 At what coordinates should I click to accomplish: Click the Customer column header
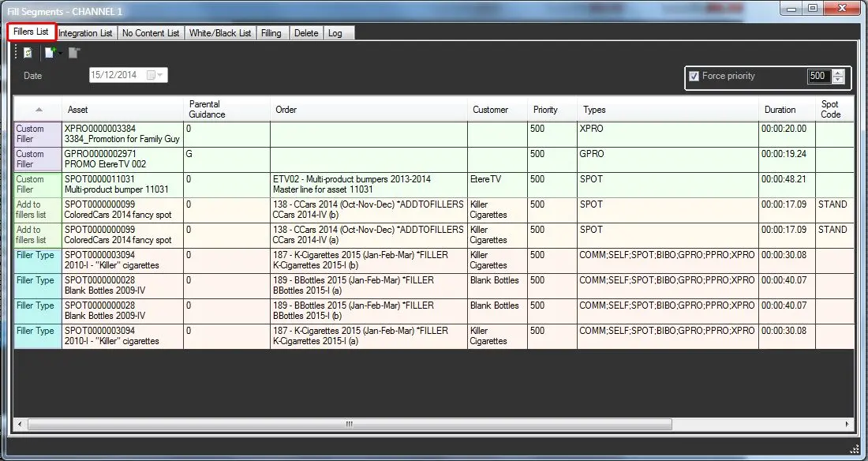pos(490,110)
